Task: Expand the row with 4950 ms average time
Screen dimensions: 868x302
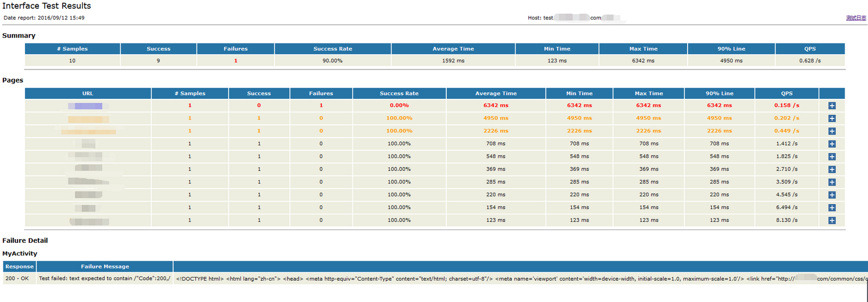Action: (832, 118)
